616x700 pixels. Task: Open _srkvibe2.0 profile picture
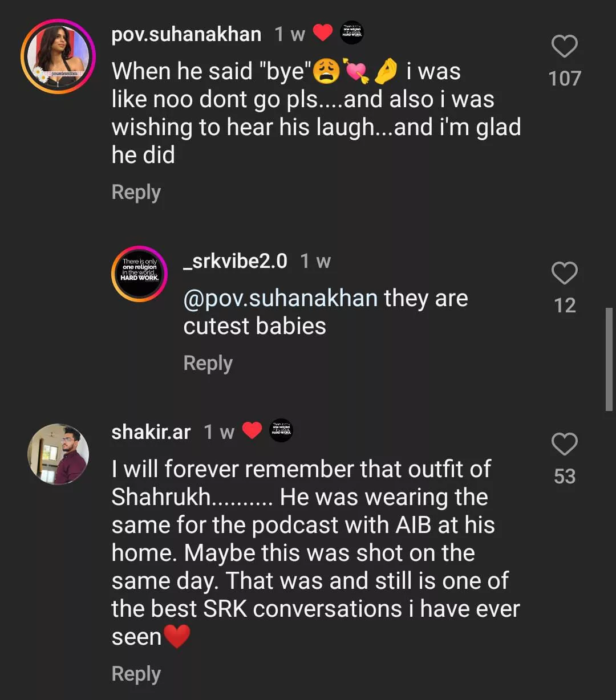point(139,274)
